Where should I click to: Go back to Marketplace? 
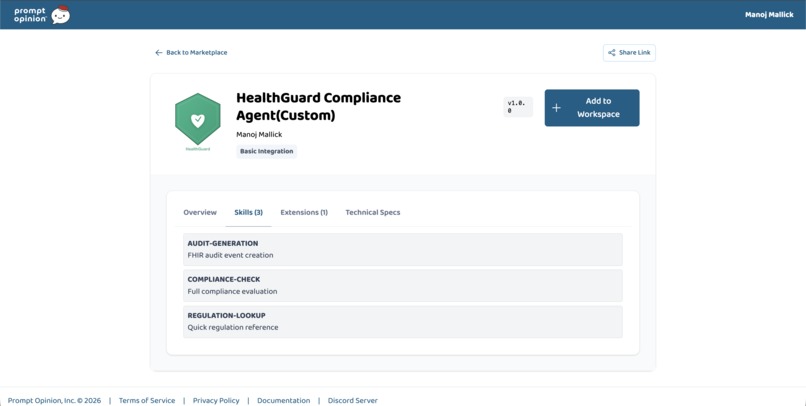pos(191,52)
